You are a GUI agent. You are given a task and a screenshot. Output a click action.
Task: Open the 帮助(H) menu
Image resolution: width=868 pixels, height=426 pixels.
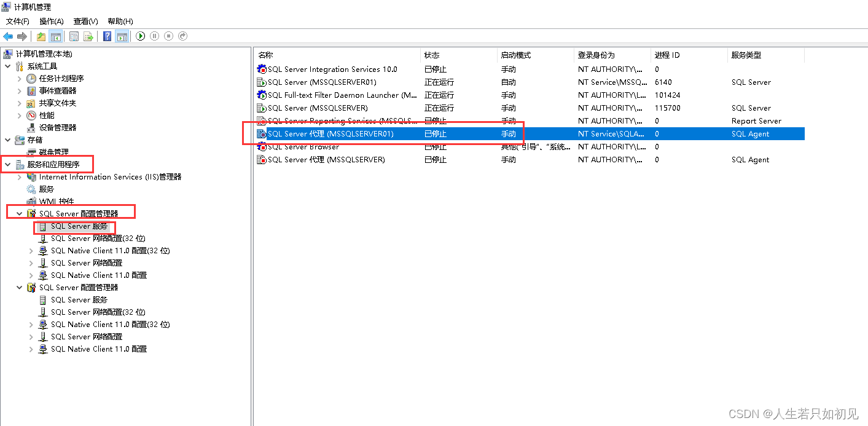[x=120, y=21]
